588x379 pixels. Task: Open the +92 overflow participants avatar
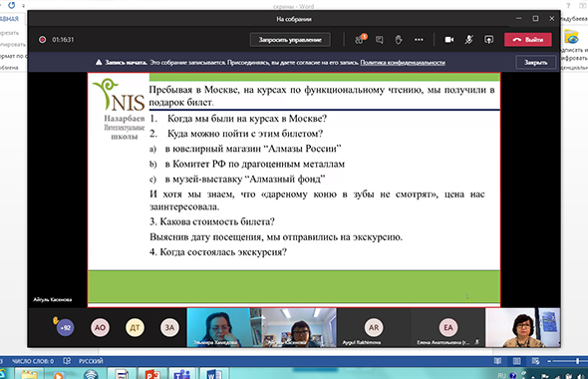(65, 327)
